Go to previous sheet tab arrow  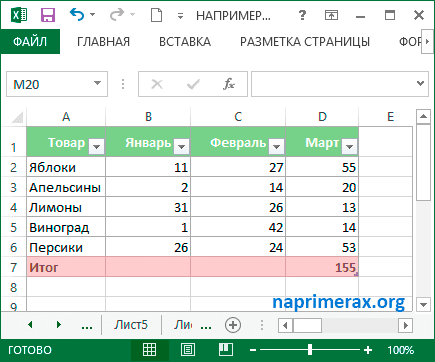(30, 324)
